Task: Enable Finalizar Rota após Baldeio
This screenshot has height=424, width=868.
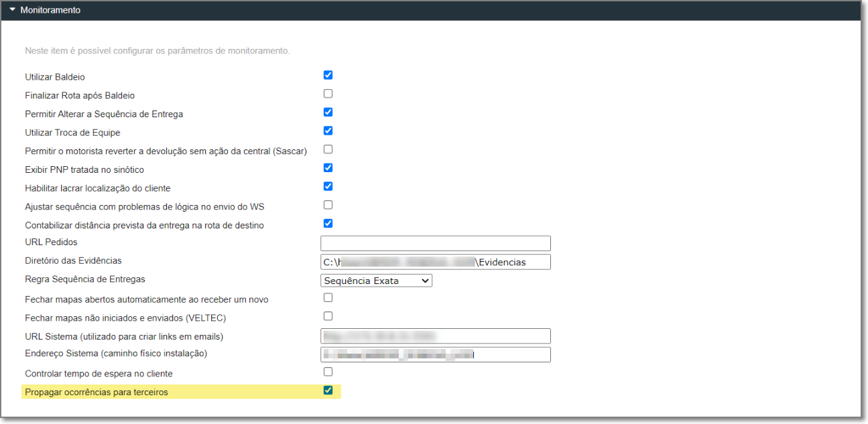Action: (328, 94)
